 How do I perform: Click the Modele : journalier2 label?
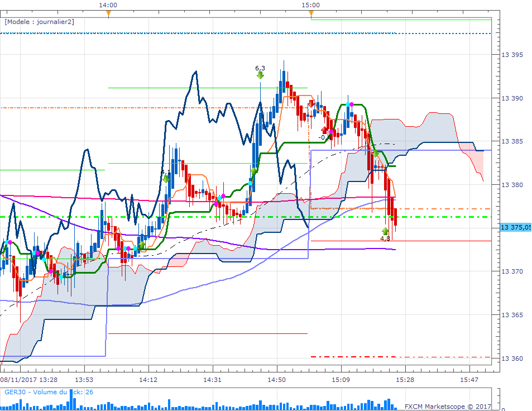[x=40, y=22]
